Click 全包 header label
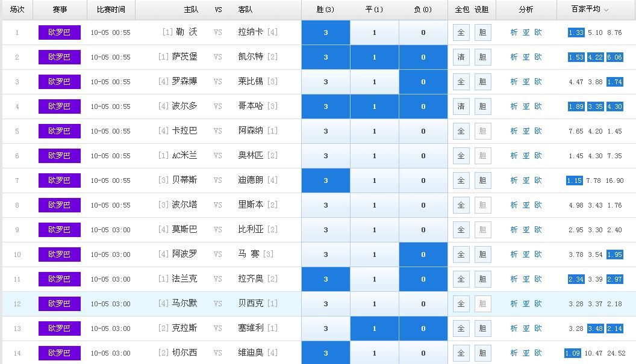This screenshot has width=636, height=364. tap(462, 9)
